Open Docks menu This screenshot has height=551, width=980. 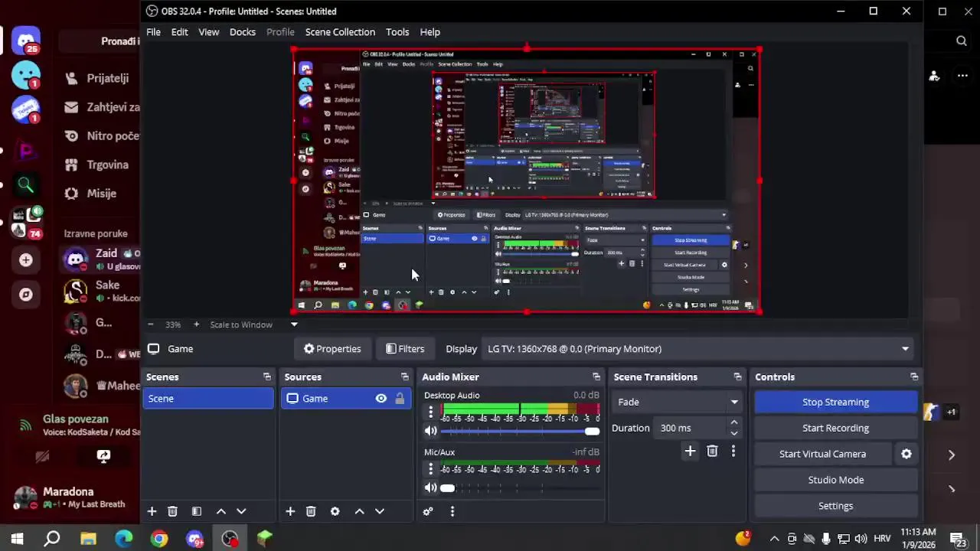pos(242,32)
